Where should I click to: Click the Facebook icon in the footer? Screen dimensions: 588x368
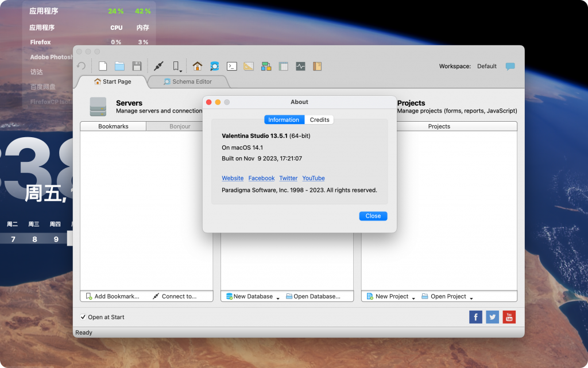(x=475, y=316)
